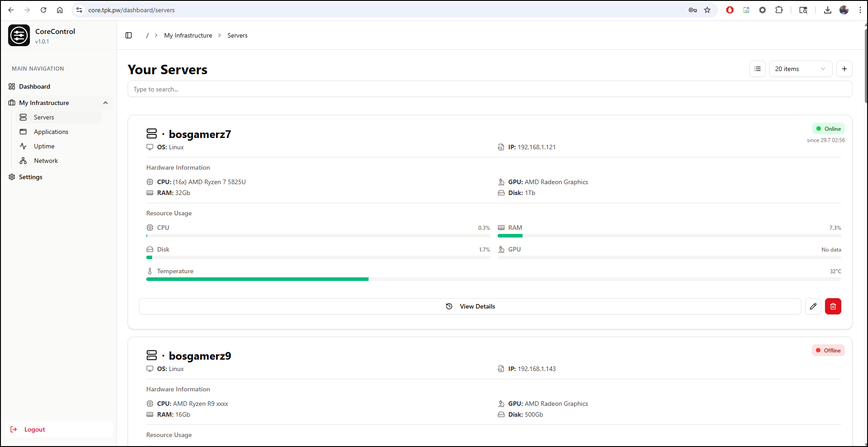Click the address bar URL
The width and height of the screenshot is (868, 447).
pyautogui.click(x=131, y=10)
